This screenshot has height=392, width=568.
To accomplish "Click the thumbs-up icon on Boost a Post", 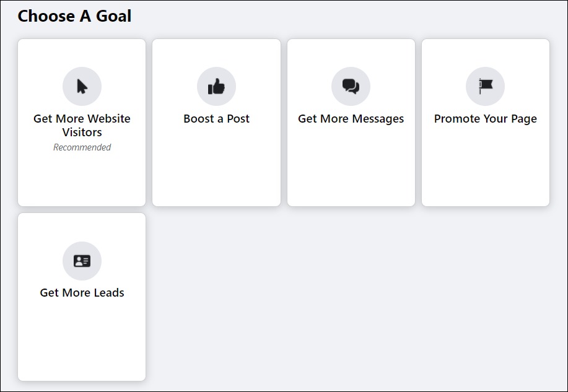I will point(216,87).
